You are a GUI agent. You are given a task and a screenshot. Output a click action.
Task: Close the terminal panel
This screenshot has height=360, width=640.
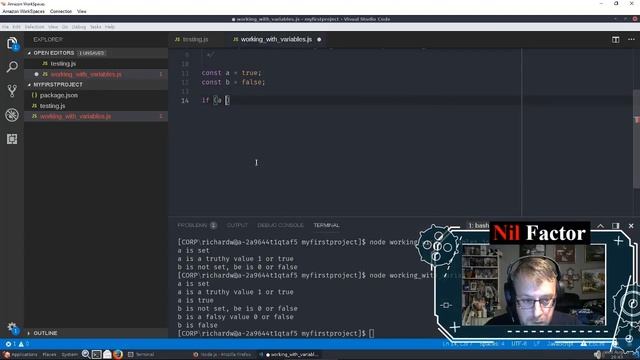(x=631, y=226)
